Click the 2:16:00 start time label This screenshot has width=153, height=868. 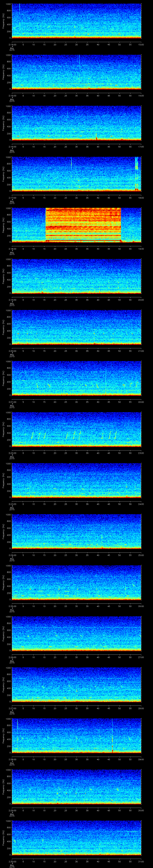pyautogui.click(x=12, y=147)
